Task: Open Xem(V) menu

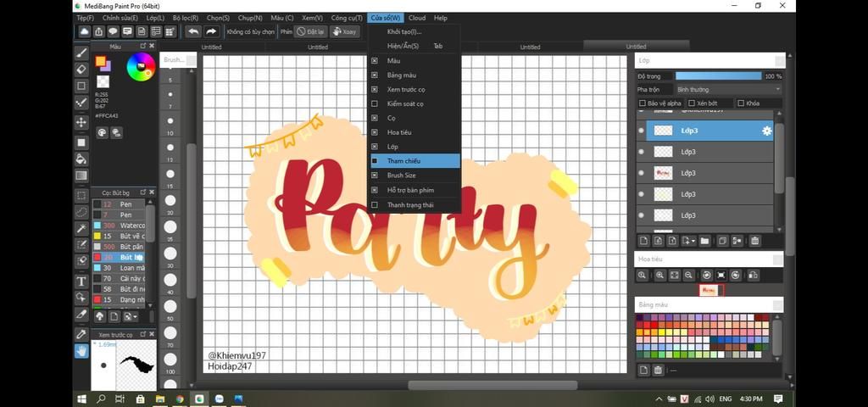Action: point(312,18)
